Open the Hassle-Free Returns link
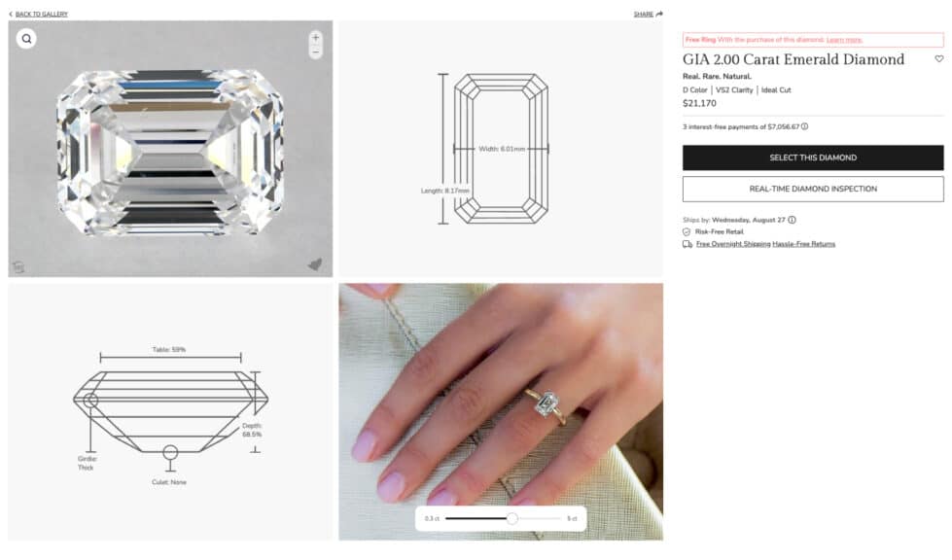This screenshot has height=560, width=952. 804,244
